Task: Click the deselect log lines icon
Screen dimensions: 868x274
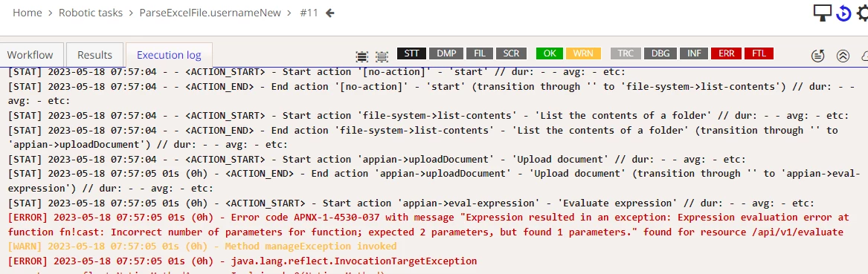Action: click(x=382, y=55)
